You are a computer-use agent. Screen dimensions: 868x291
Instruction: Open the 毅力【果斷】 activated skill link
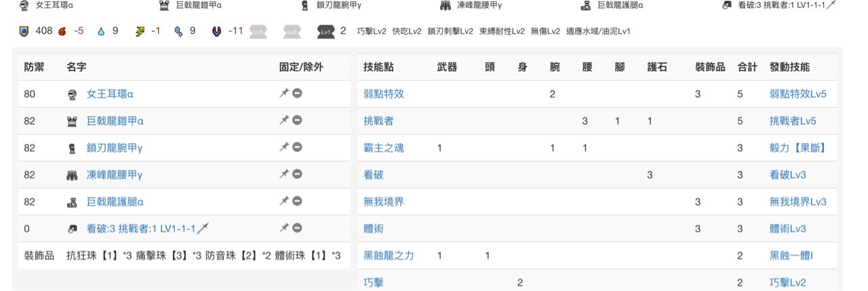[x=797, y=148]
